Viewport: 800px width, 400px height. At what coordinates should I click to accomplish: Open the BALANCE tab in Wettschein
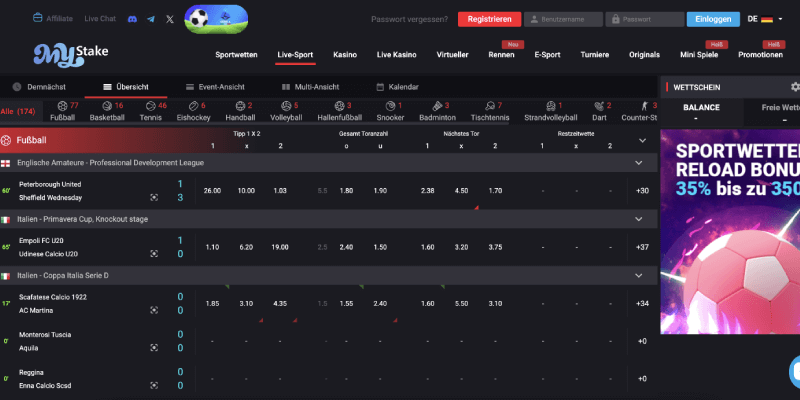pyautogui.click(x=702, y=113)
